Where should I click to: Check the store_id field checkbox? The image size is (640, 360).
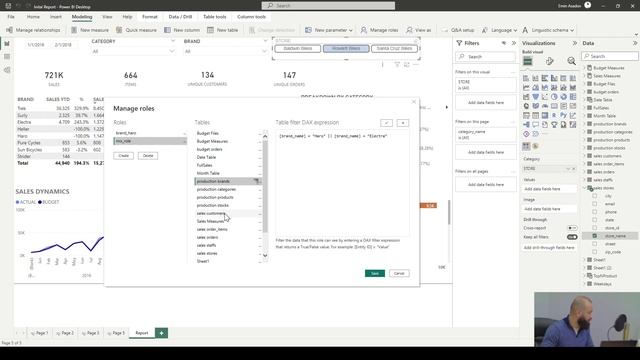594,228
